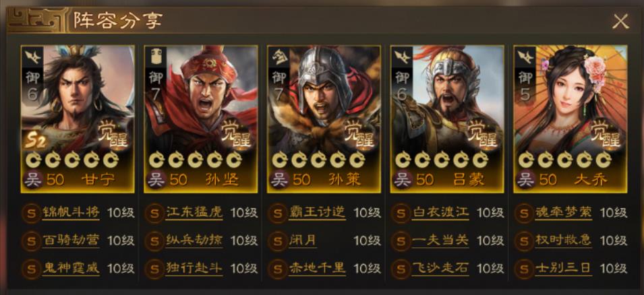Click the 觉醒 badge on 孙坚's card
Image resolution: width=644 pixels, height=295 pixels.
tap(236, 134)
